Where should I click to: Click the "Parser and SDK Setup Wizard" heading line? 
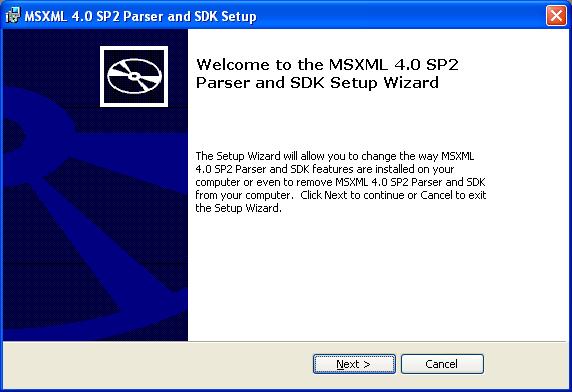point(317,83)
